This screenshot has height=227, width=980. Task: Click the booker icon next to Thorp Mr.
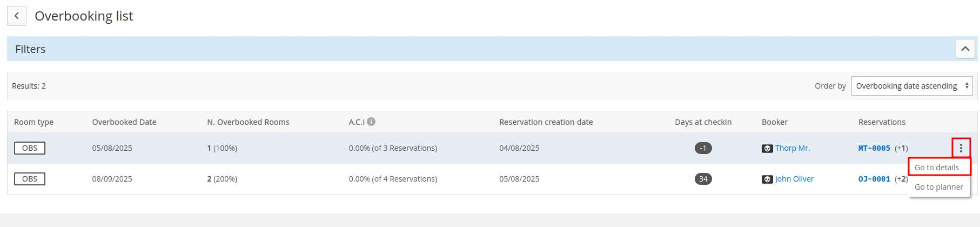point(767,148)
